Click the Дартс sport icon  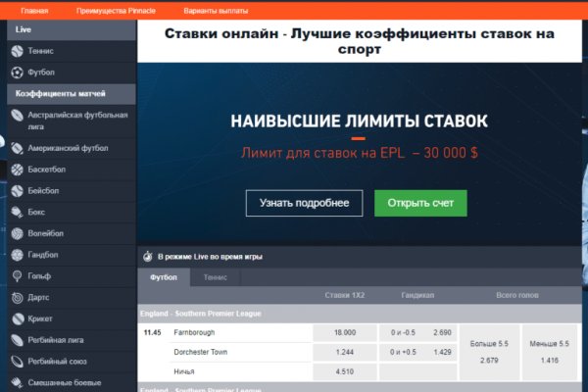click(x=17, y=297)
